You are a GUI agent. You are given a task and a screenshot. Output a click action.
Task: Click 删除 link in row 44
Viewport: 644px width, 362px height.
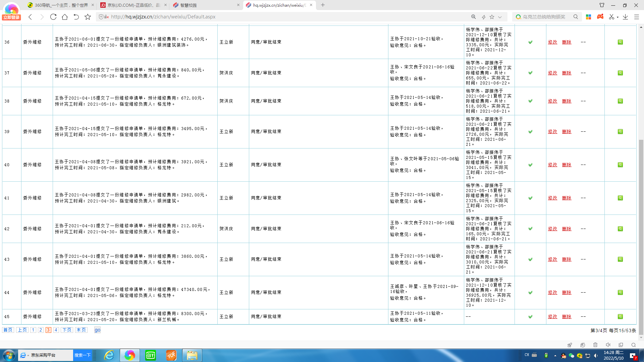point(567,292)
